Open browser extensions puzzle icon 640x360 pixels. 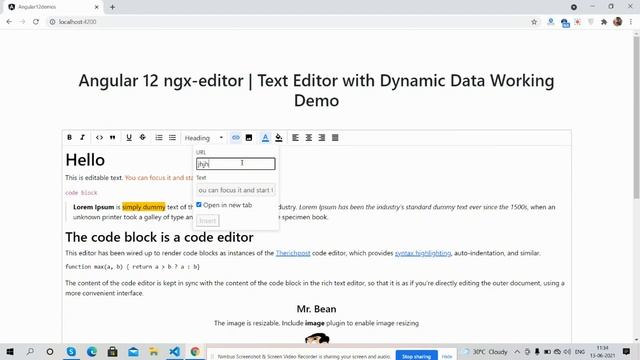[604, 22]
